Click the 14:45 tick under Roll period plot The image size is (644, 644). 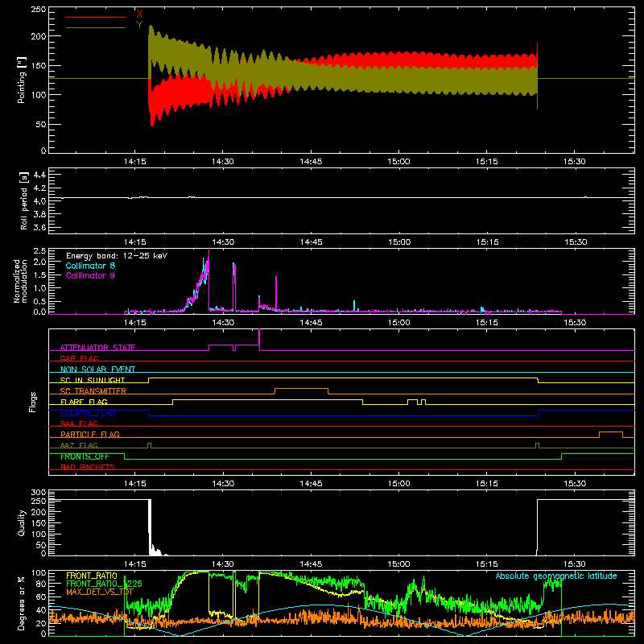coord(311,242)
